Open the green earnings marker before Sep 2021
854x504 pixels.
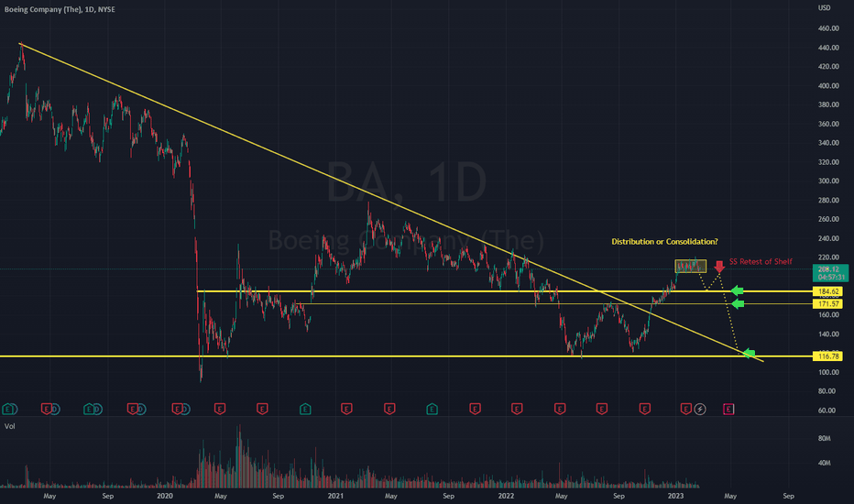432,409
